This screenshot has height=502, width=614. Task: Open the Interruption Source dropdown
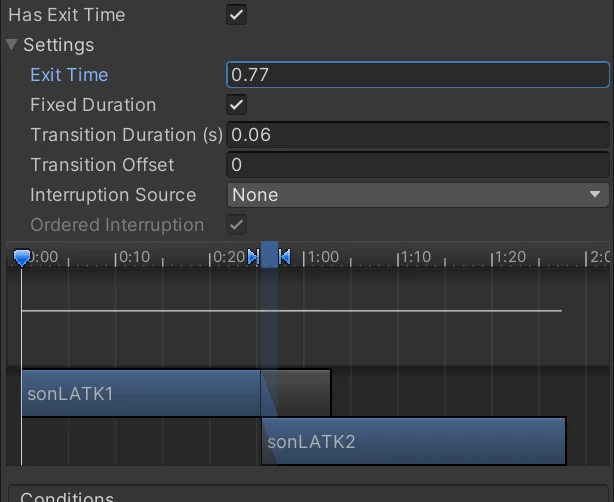coord(417,195)
